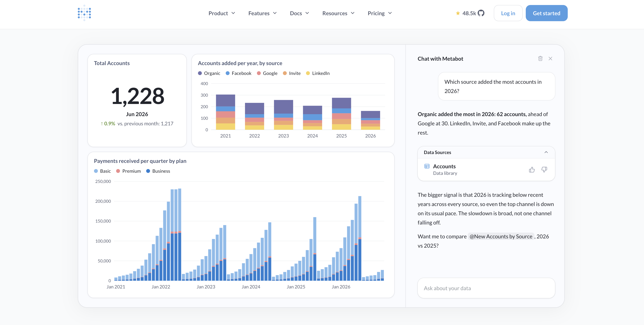Expand the Resources dropdown menu
The image size is (644, 325).
point(338,13)
